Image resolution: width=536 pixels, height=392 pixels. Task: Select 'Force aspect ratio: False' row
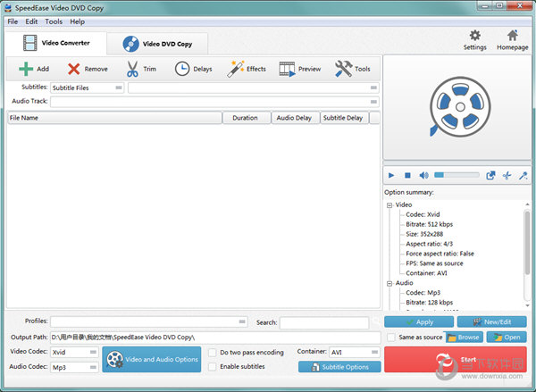tap(440, 254)
